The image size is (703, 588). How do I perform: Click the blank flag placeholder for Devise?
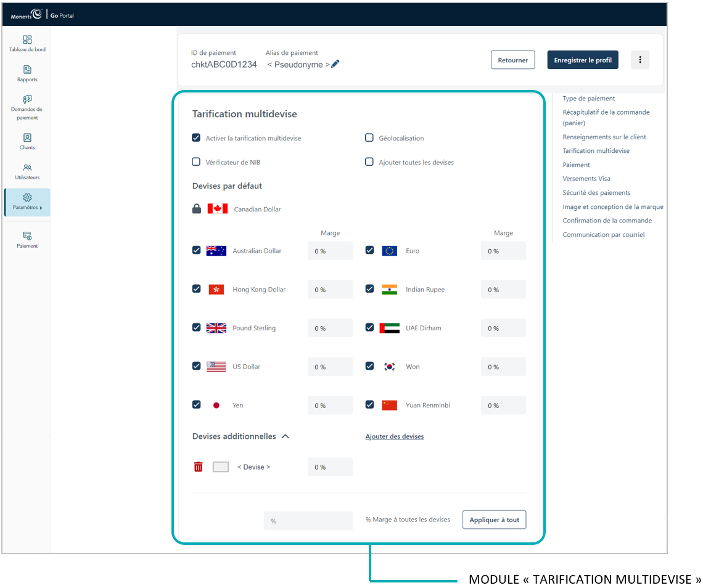[221, 467]
